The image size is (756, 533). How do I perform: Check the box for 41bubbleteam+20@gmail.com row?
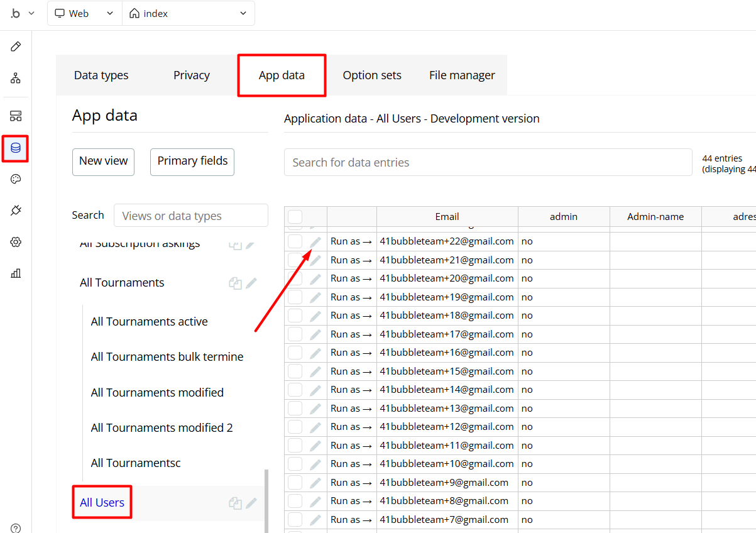pos(295,278)
